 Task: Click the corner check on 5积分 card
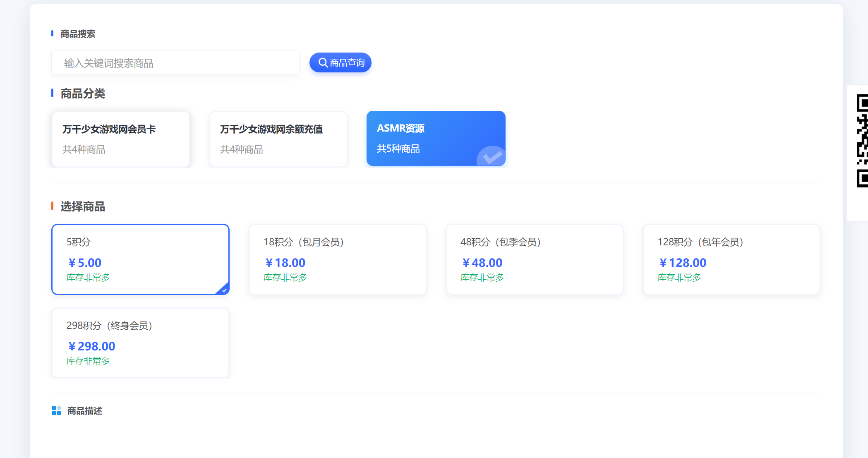(224, 290)
